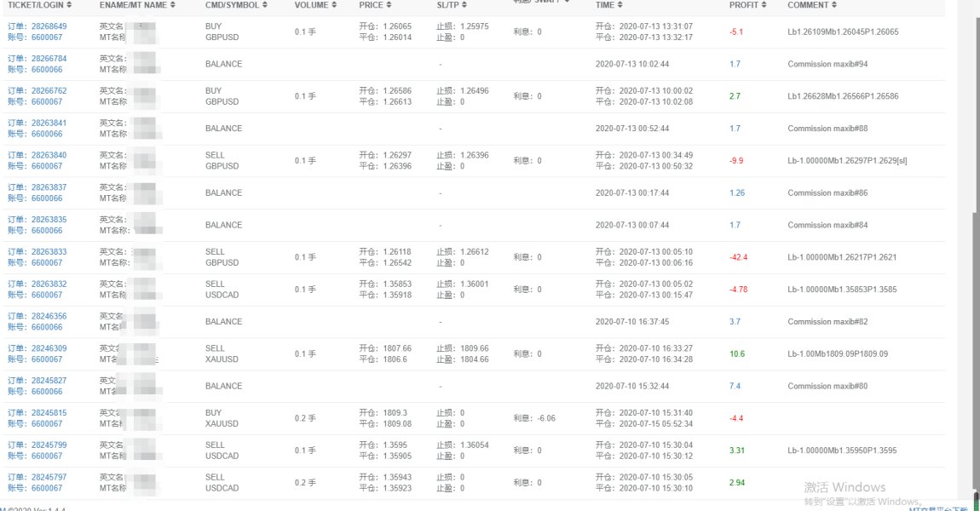Toggle sort arrows beside CMD/SYMBOL
This screenshot has height=511, width=980.
[264, 5]
